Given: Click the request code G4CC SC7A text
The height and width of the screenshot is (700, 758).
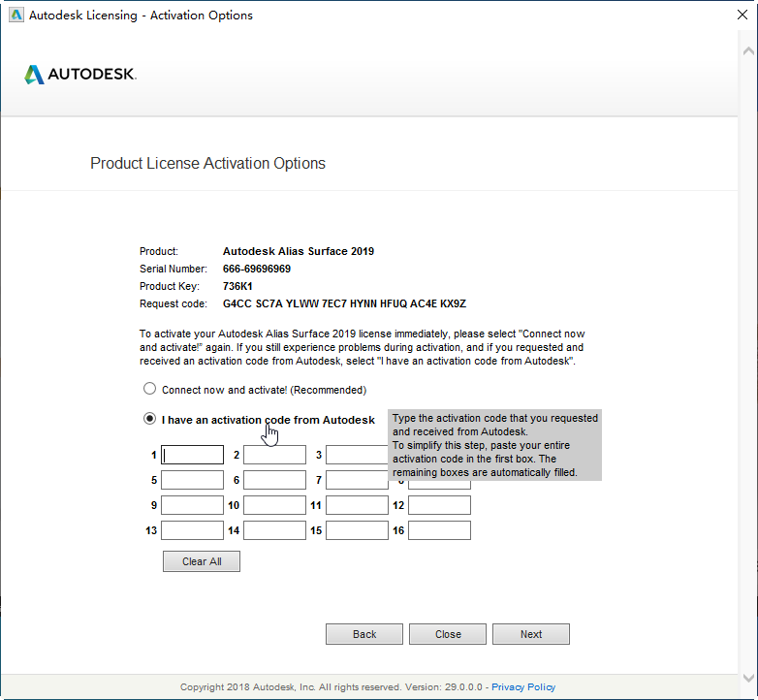Looking at the screenshot, I should pos(344,303).
